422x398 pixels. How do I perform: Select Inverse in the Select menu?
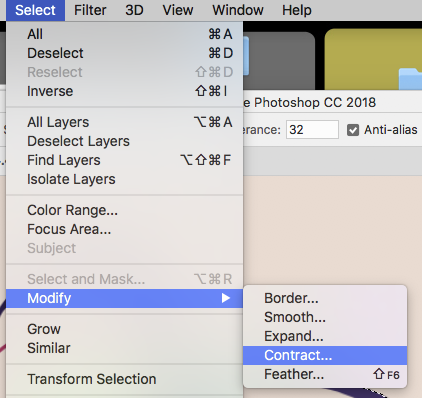pos(124,91)
